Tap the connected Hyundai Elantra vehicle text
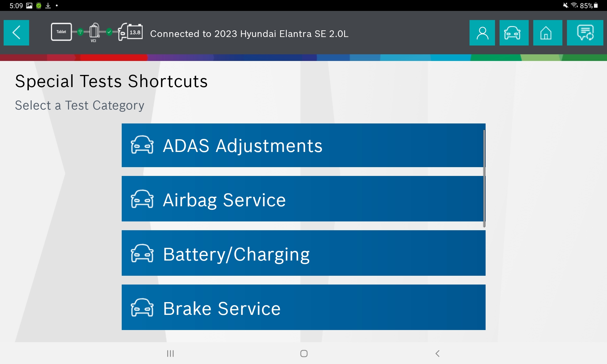 [x=249, y=34]
